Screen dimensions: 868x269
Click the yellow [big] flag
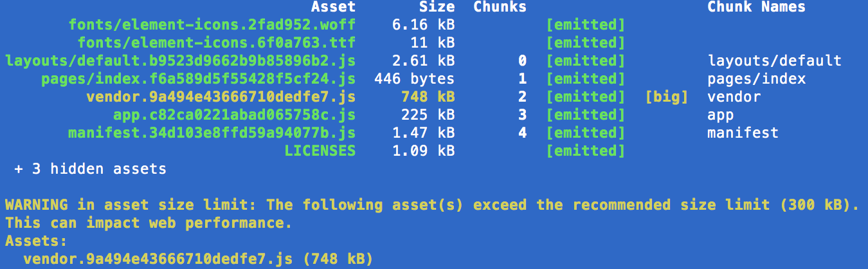[667, 97]
